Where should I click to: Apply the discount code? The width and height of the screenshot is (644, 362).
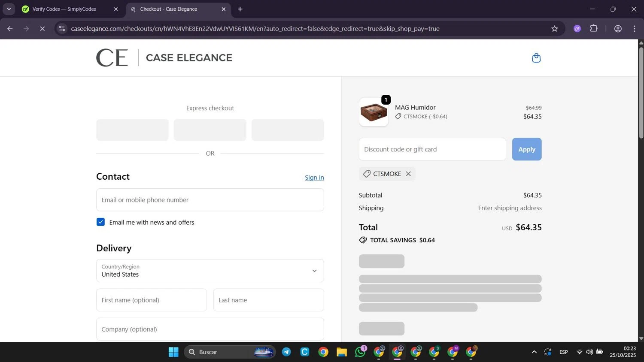click(x=527, y=149)
